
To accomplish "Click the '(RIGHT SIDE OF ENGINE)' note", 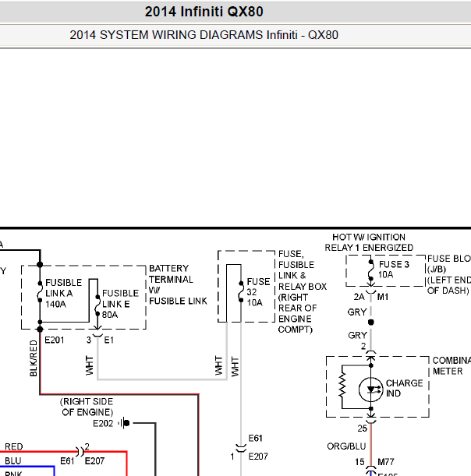I will (87, 407).
